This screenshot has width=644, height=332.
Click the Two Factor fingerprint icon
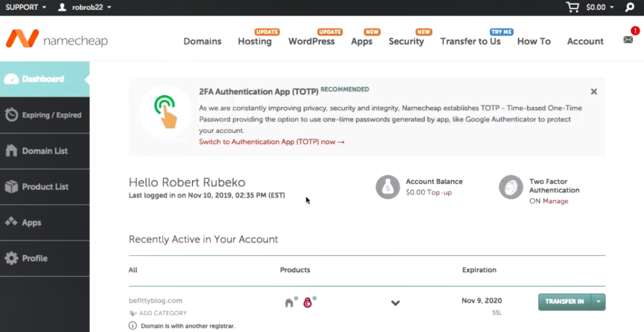[511, 187]
